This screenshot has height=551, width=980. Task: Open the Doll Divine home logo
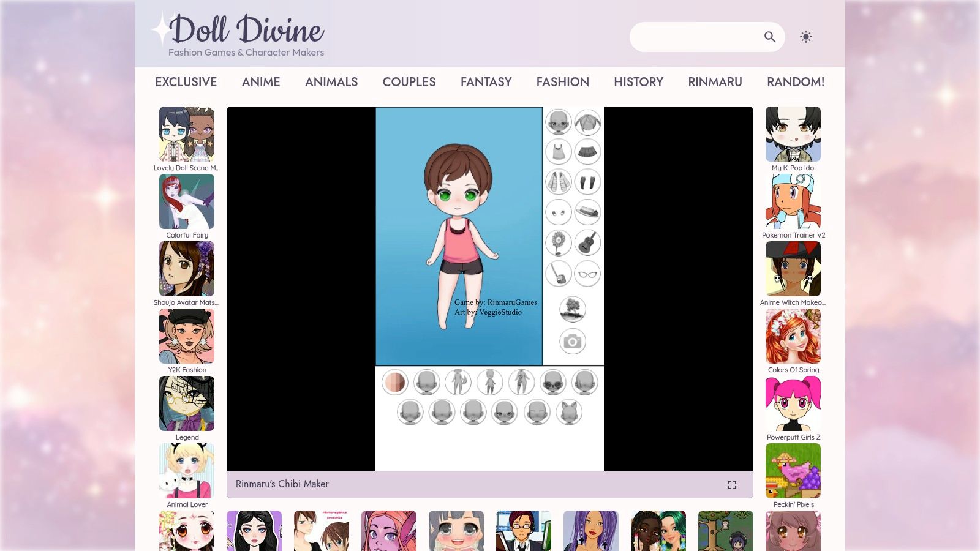click(238, 36)
